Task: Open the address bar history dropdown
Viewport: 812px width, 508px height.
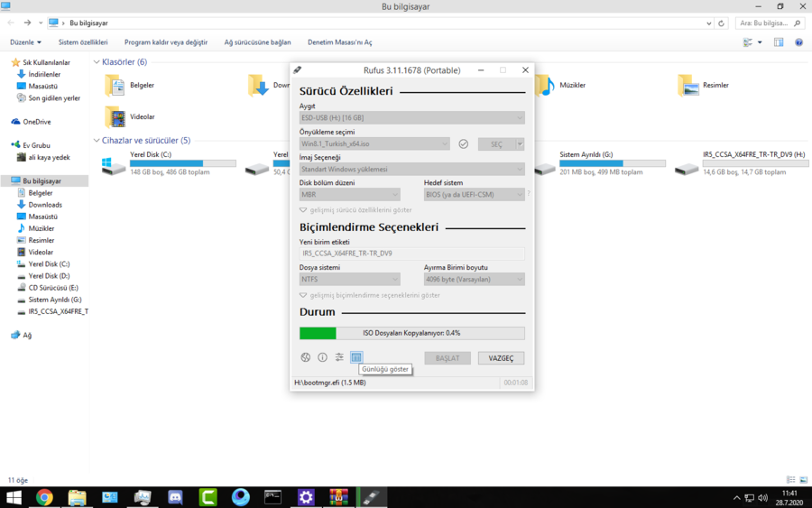Action: tap(708, 23)
